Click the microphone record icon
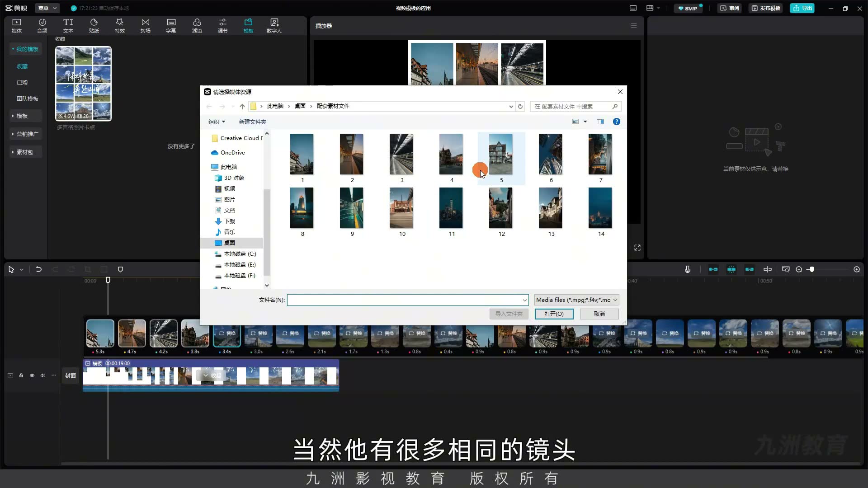Screen dimensions: 868x488 [688, 270]
